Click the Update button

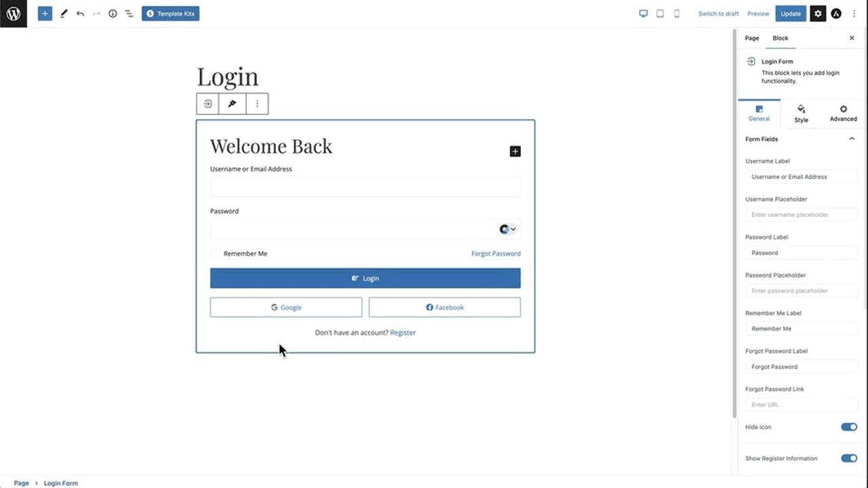tap(791, 14)
